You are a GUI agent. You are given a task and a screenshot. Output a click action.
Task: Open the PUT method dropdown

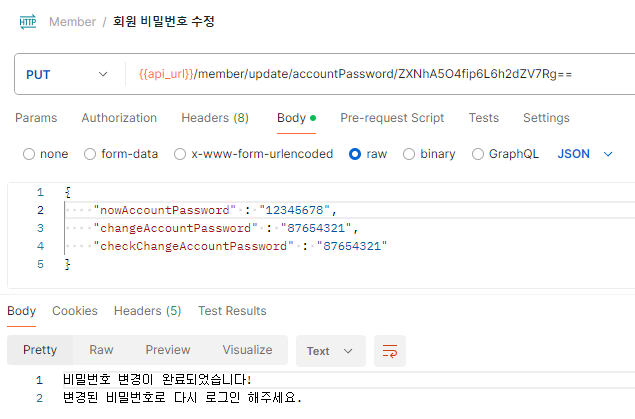(x=67, y=74)
